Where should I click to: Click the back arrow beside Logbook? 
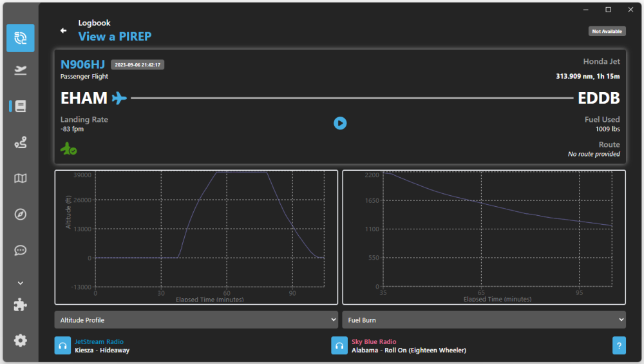point(63,30)
